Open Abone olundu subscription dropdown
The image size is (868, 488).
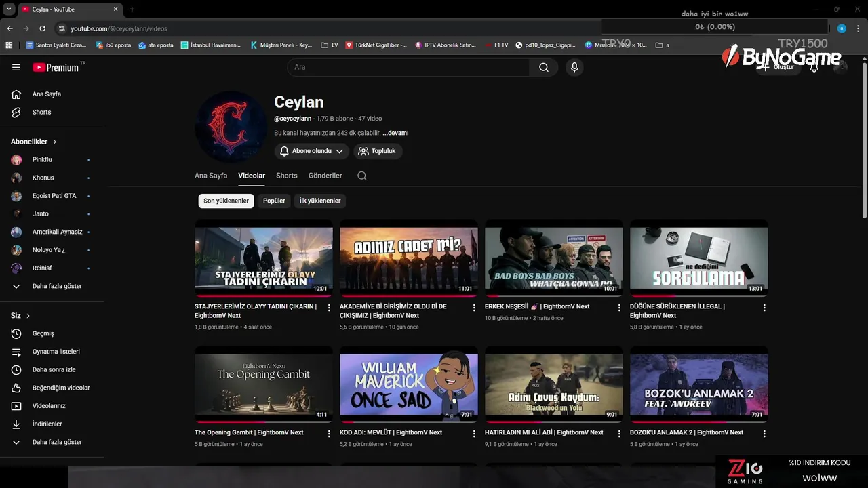pyautogui.click(x=312, y=151)
